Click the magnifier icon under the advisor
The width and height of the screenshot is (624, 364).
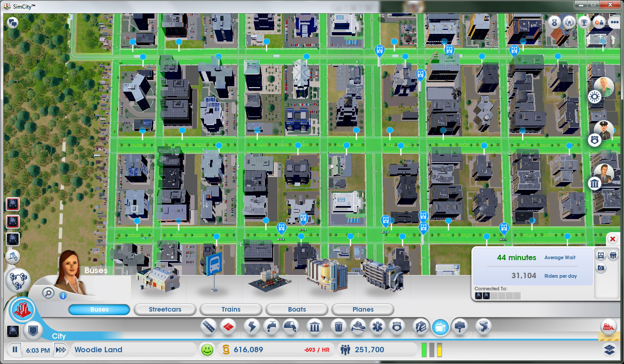tap(48, 293)
